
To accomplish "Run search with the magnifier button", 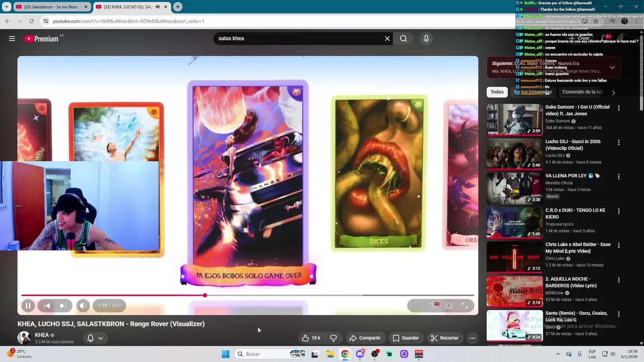I will [x=404, y=39].
